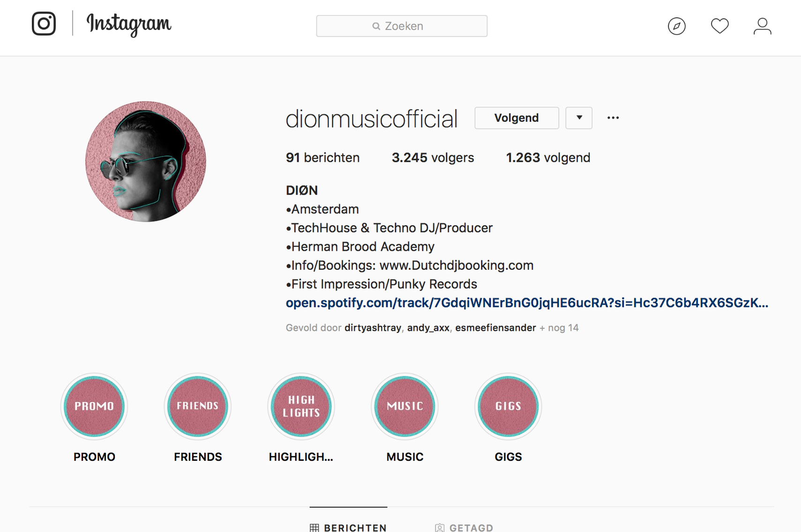The height and width of the screenshot is (532, 801).
Task: Open the PROMO story highlight
Action: pyautogui.click(x=94, y=406)
